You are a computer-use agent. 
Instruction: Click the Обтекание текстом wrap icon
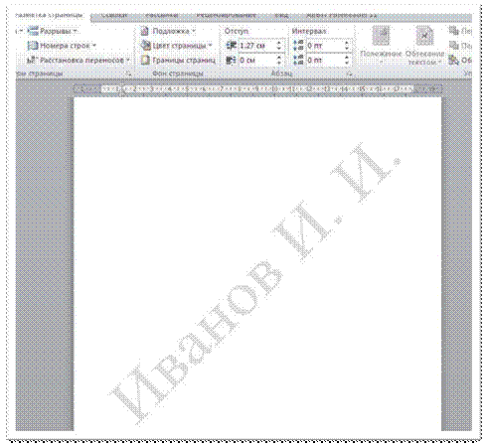(424, 36)
